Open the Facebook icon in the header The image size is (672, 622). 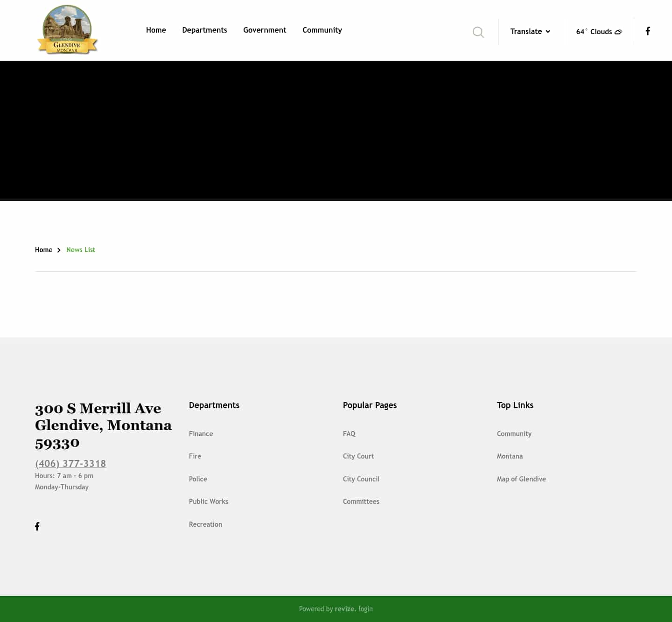click(648, 31)
